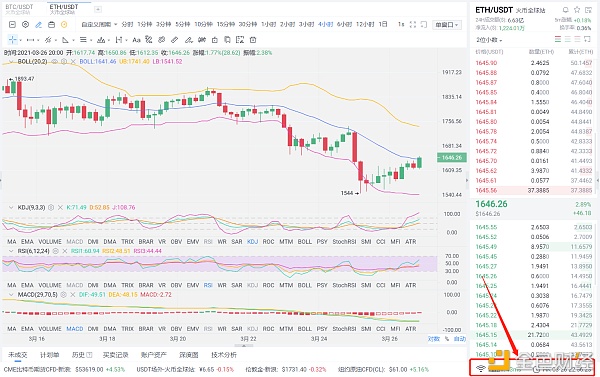The image size is (600, 377).
Task: Collapse the RSI(6,12,24) panel chevron
Action: (x=11, y=251)
